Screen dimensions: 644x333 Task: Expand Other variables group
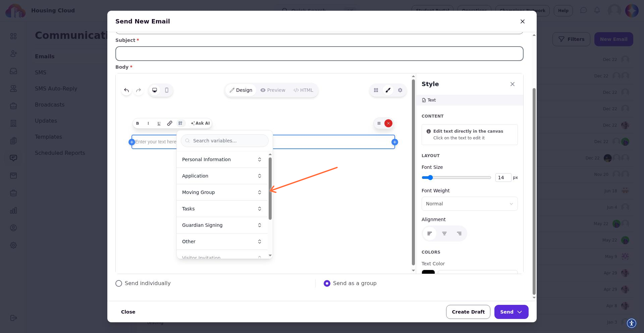tap(222, 242)
